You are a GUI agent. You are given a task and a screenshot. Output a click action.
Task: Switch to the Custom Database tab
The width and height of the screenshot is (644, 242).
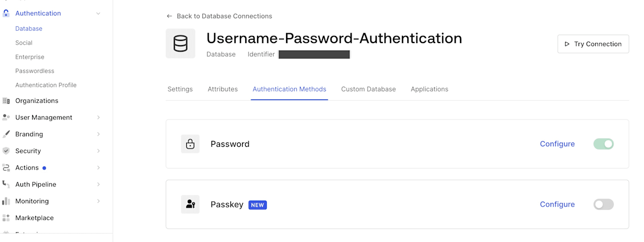[x=368, y=89]
